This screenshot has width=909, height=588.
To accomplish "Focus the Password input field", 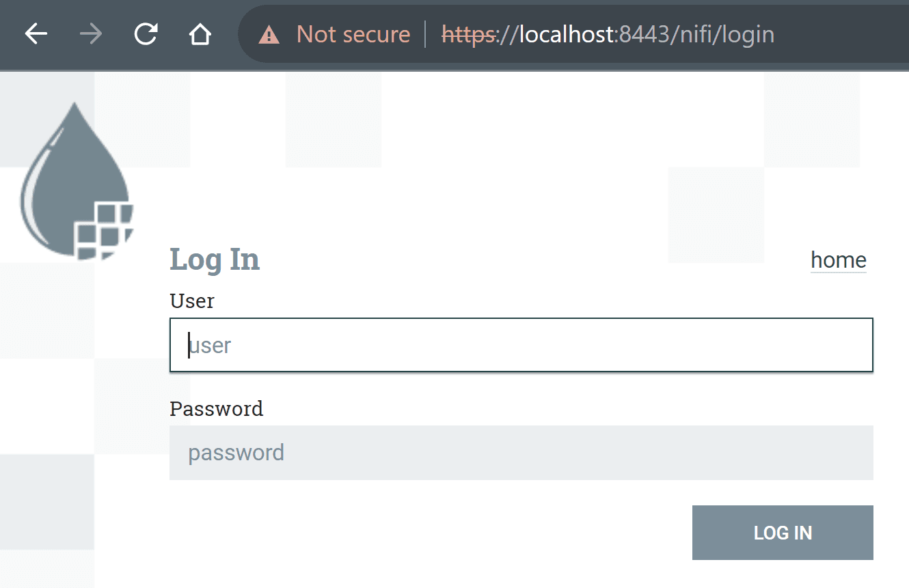I will pyautogui.click(x=521, y=453).
